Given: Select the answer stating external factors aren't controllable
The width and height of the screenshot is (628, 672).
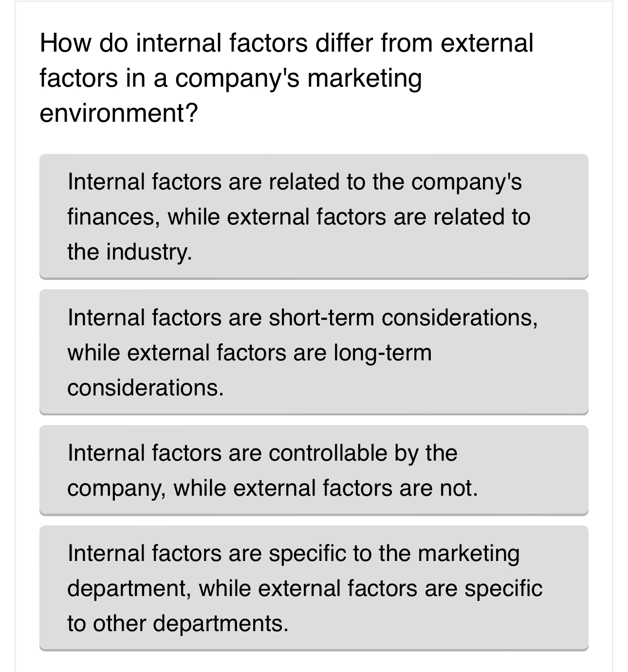Looking at the screenshot, I should pyautogui.click(x=314, y=469).
